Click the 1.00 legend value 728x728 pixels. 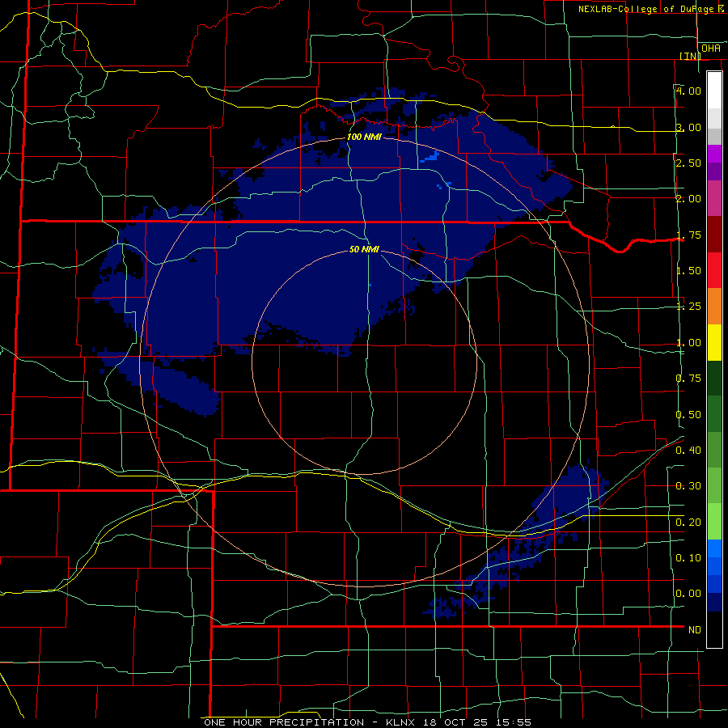coord(688,343)
